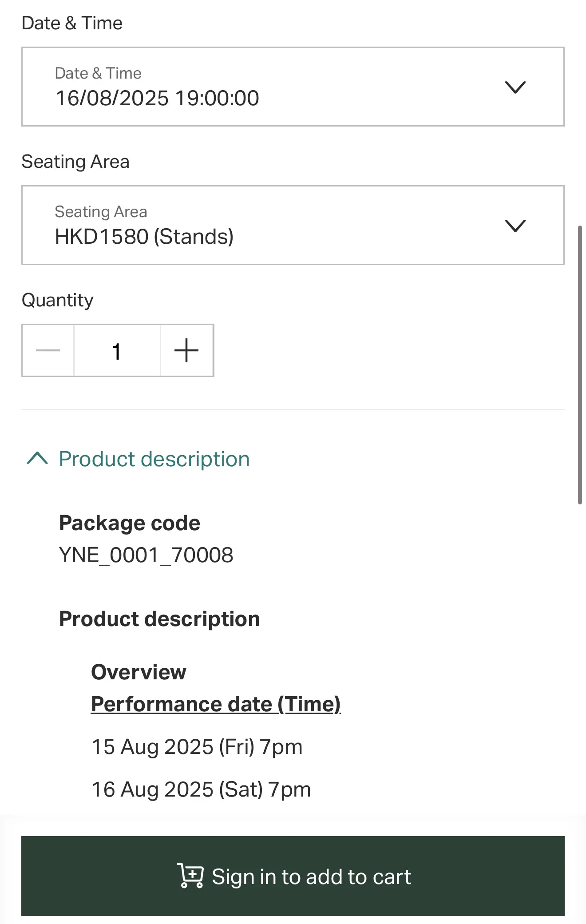
Task: Click the Date & Time chevron arrow
Action: coord(515,87)
